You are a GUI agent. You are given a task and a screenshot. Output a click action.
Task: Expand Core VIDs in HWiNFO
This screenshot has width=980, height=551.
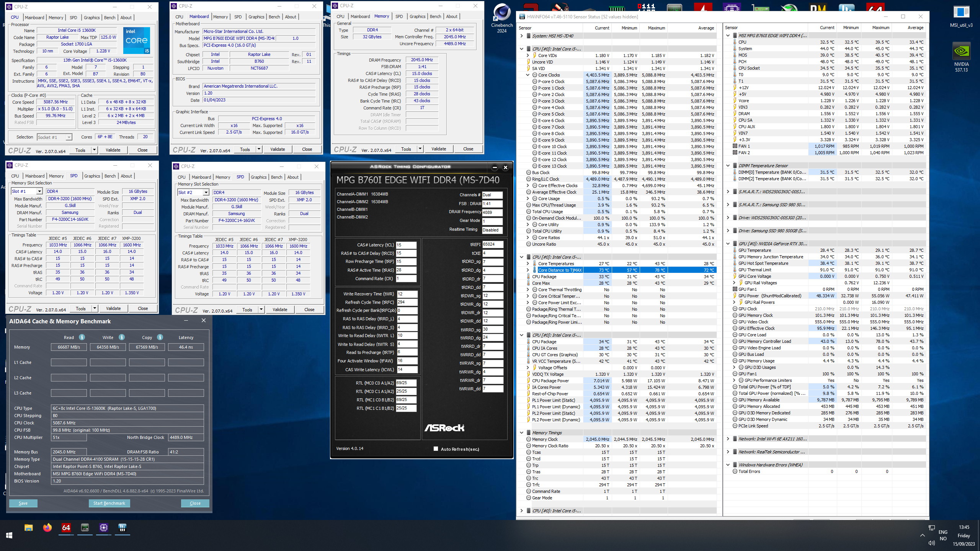tap(528, 55)
